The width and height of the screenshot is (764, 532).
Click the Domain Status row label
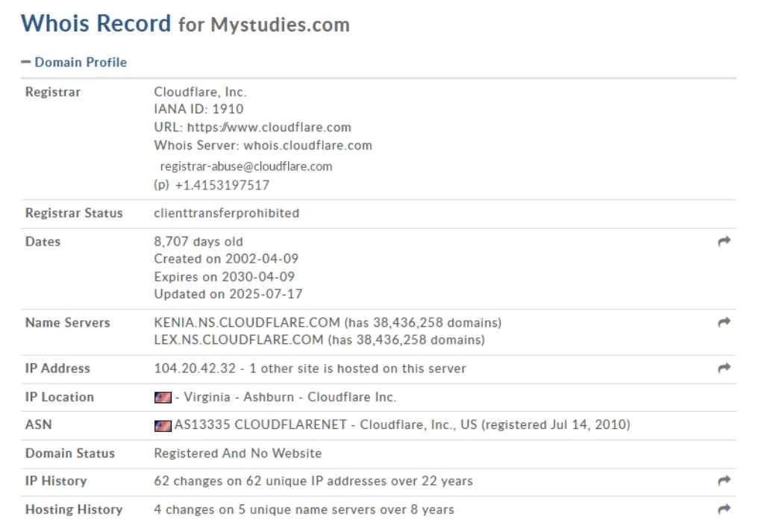point(70,453)
